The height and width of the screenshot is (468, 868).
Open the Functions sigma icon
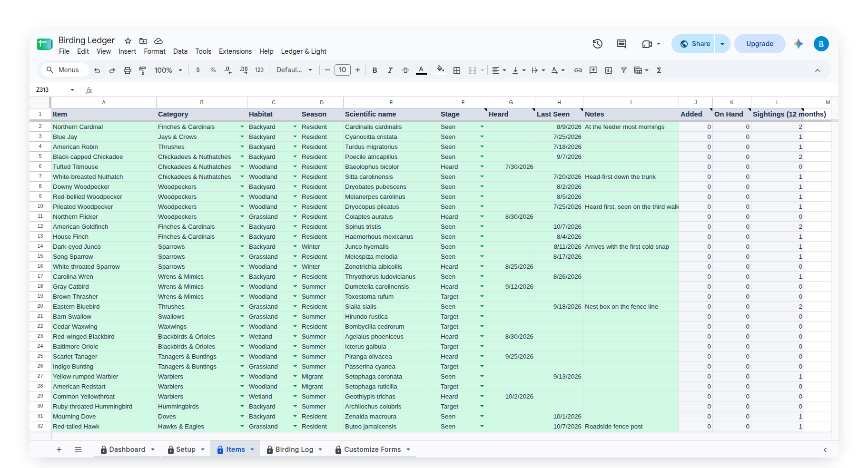click(659, 70)
